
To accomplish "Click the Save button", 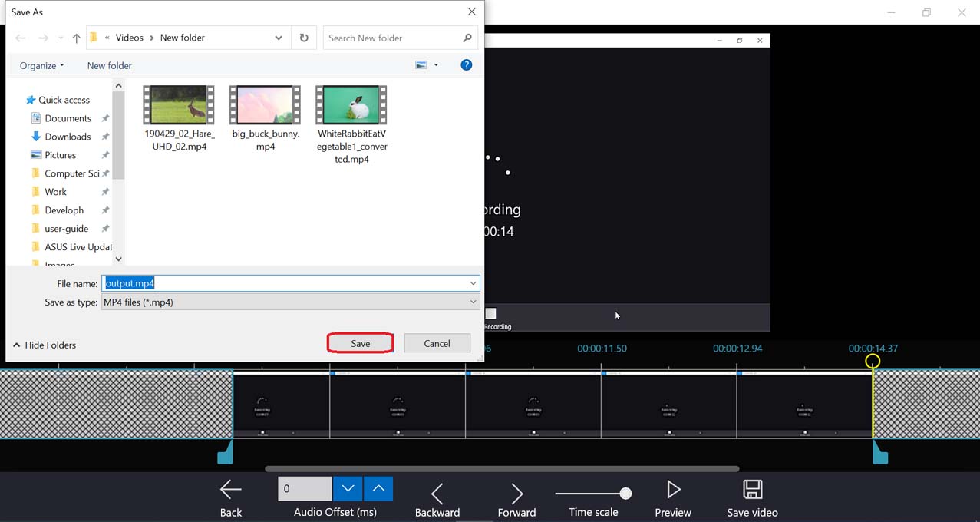I will point(360,343).
